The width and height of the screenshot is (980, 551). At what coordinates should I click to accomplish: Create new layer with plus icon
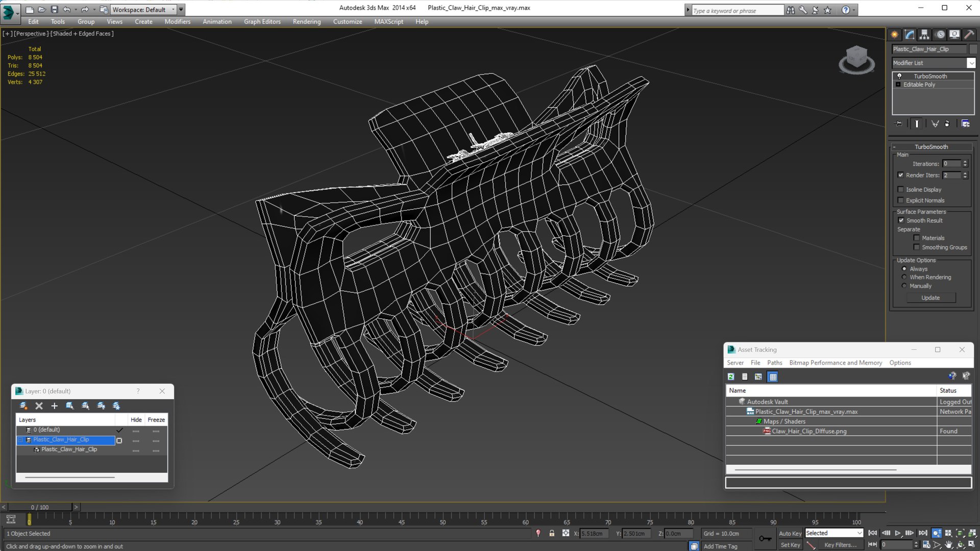point(54,406)
